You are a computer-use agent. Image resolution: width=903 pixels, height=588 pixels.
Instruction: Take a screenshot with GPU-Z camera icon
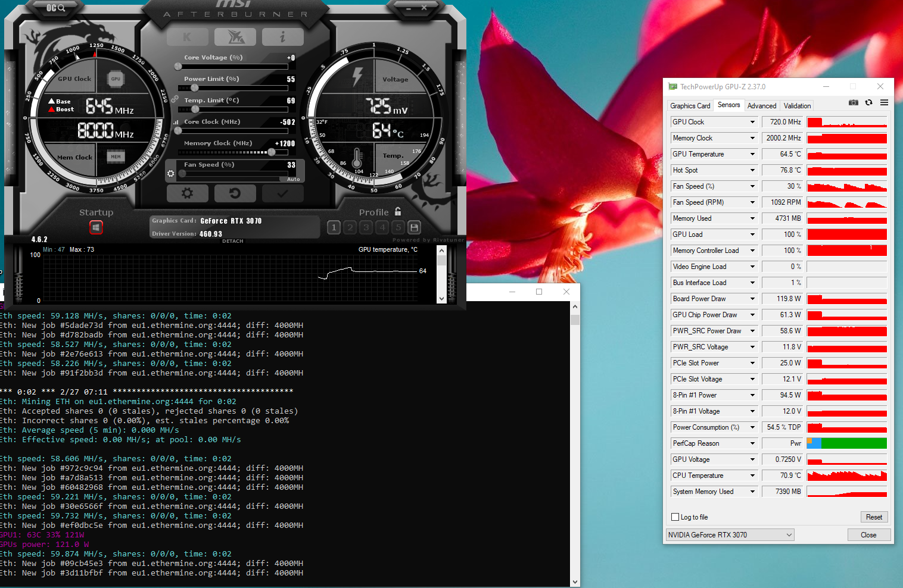coord(854,102)
